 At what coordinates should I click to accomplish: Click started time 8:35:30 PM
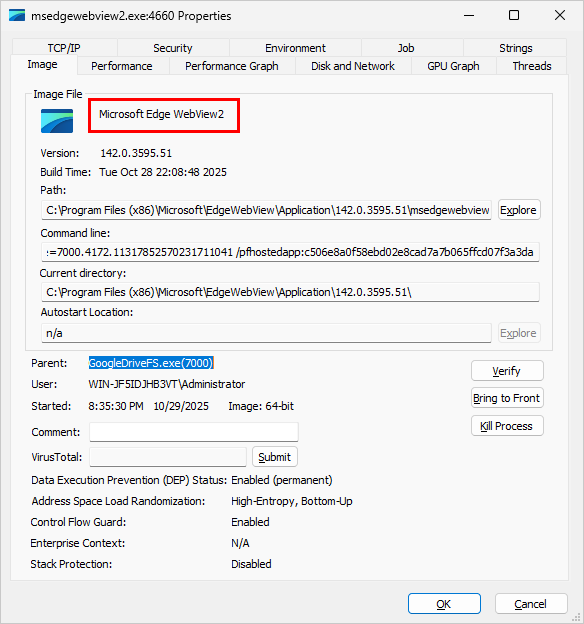pos(116,406)
